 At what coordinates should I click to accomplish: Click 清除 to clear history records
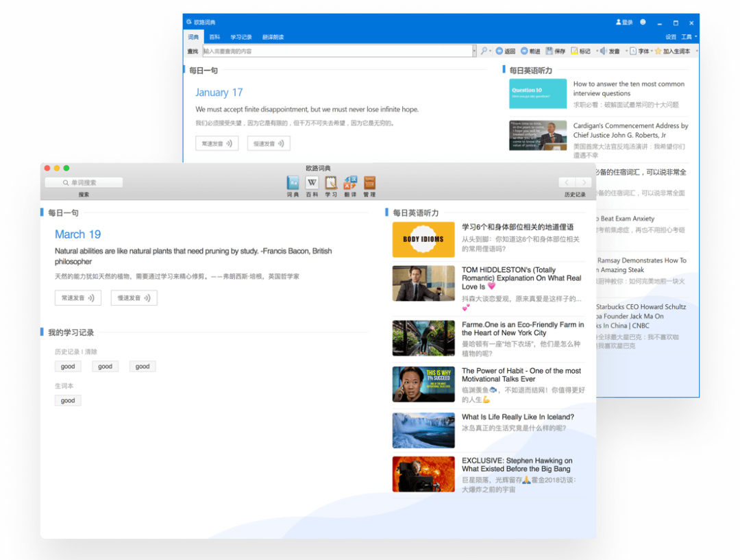[91, 352]
